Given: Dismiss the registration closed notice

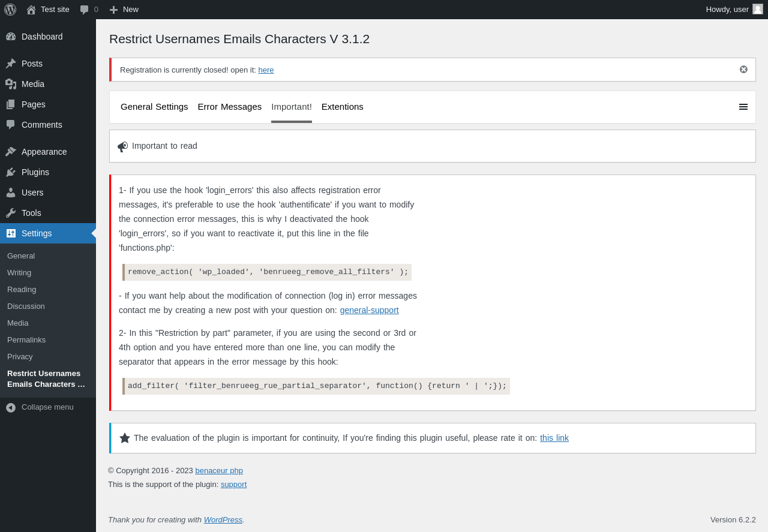Looking at the screenshot, I should (x=743, y=70).
